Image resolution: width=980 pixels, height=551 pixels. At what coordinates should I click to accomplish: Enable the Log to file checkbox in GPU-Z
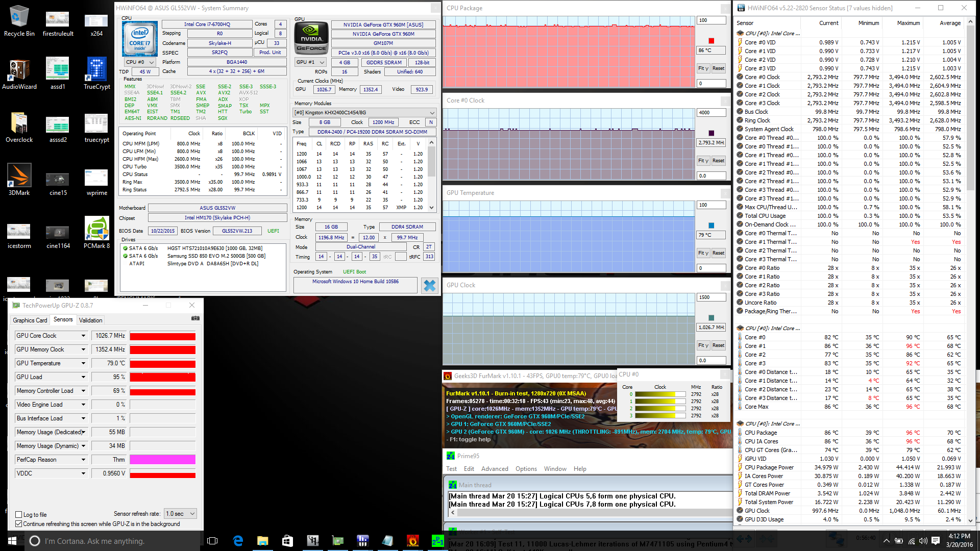pyautogui.click(x=19, y=515)
